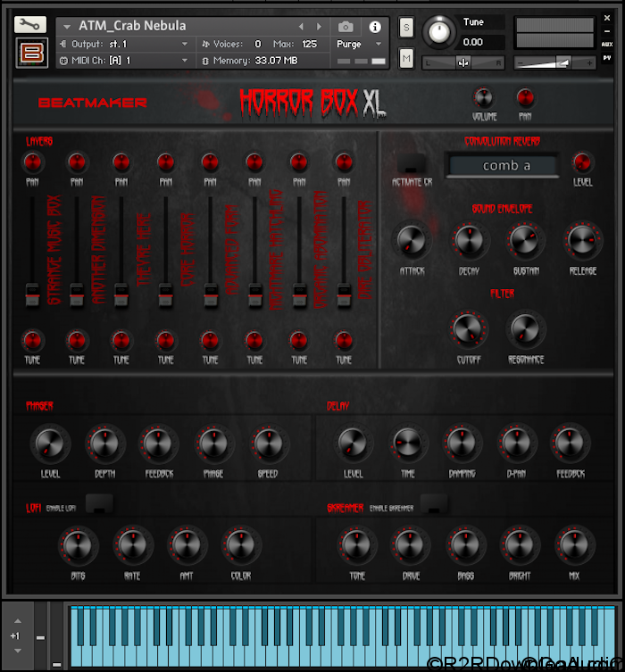The width and height of the screenshot is (625, 672).
Task: Shift keyboard octave up with the up arrow
Action: pyautogui.click(x=18, y=620)
